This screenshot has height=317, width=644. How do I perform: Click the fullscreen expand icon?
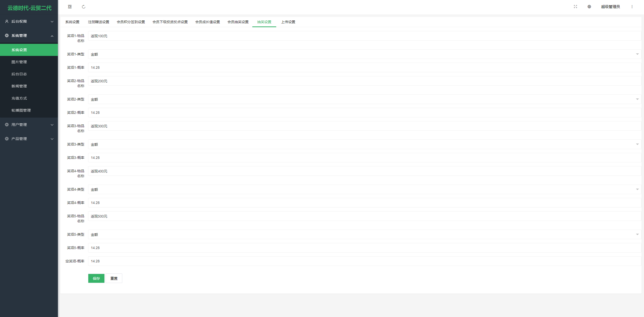[575, 7]
